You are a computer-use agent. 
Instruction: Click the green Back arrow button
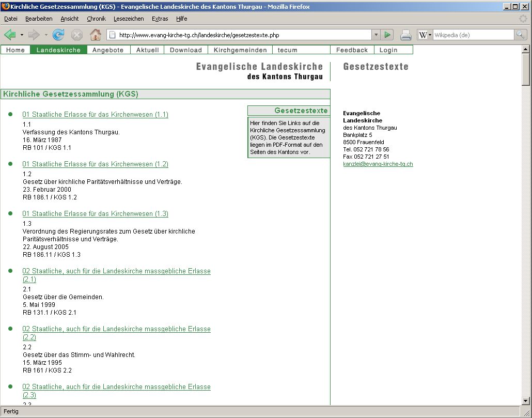coord(10,35)
